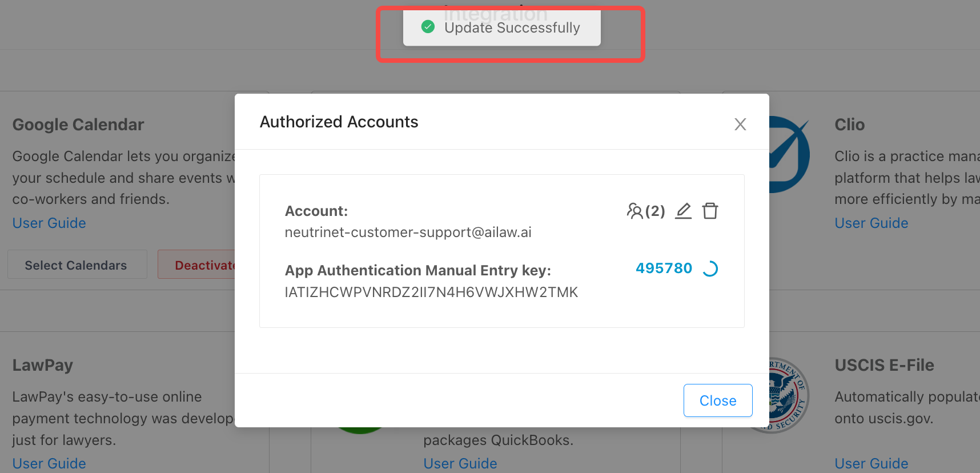Click the Close button in the dialog
980x473 pixels.
pyautogui.click(x=718, y=400)
